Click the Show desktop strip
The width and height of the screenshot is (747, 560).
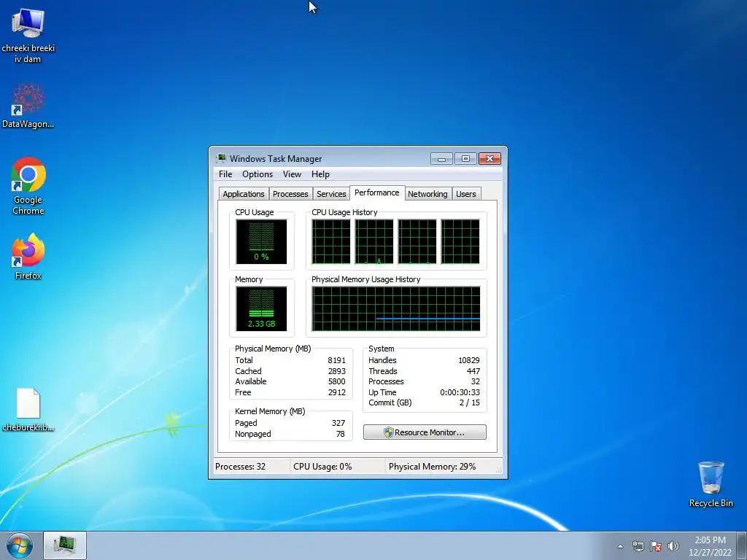pyautogui.click(x=742, y=545)
